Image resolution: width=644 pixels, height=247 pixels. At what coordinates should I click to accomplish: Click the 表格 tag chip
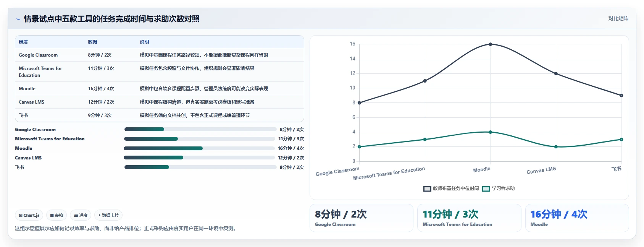point(56,215)
